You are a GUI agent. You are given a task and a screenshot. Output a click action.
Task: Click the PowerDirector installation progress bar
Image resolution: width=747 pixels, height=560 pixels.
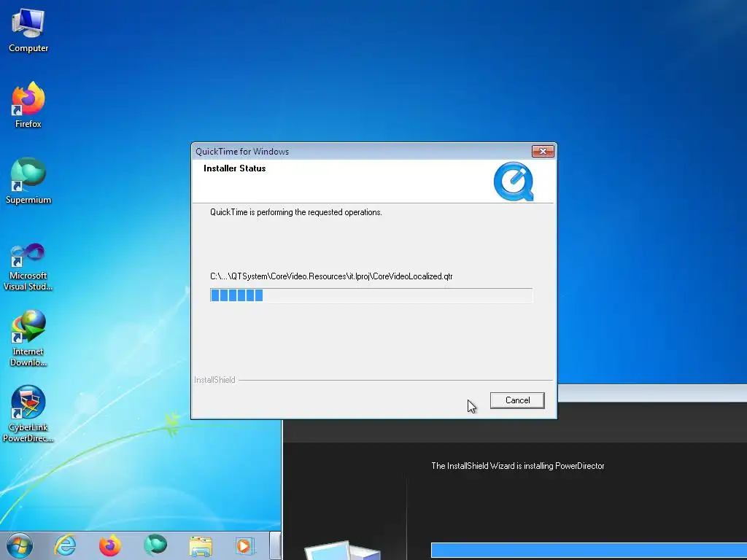589,550
